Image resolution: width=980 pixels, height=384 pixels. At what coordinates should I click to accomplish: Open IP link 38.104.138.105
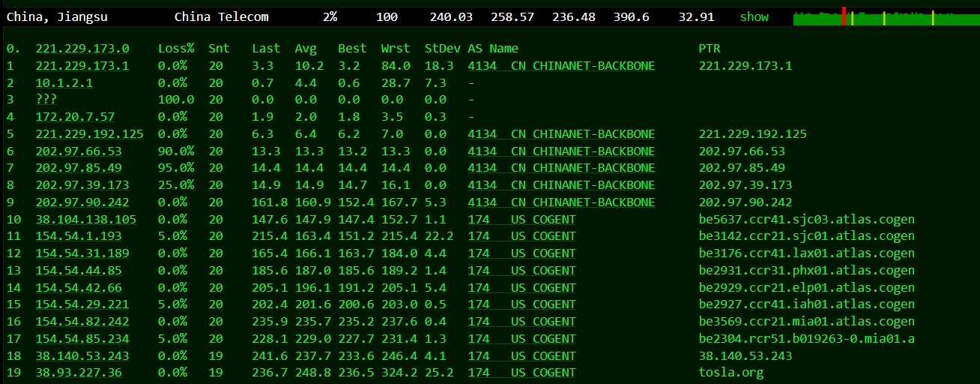click(x=86, y=220)
